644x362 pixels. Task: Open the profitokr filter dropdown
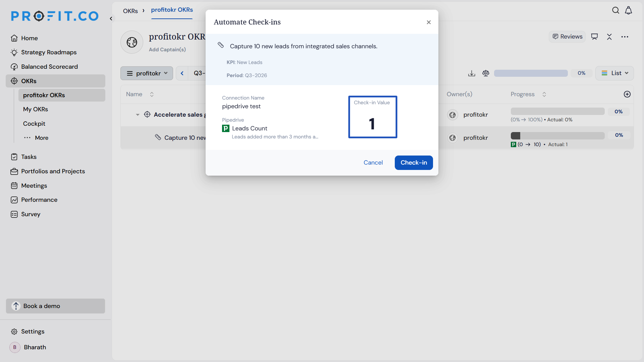click(x=147, y=73)
